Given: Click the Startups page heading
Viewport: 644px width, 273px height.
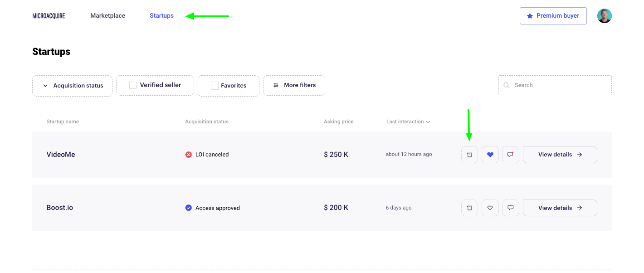Looking at the screenshot, I should point(51,52).
